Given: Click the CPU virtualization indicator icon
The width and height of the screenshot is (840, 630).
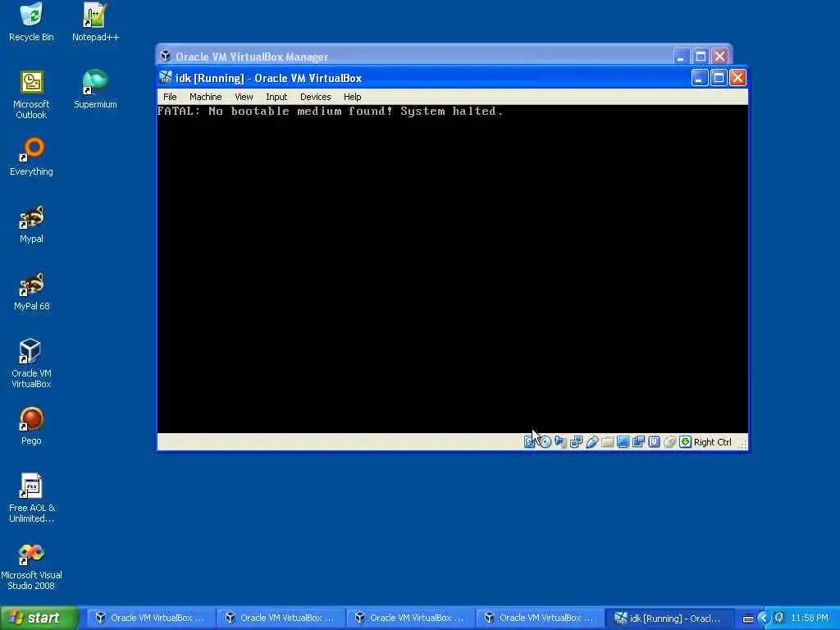Looking at the screenshot, I should (x=654, y=442).
